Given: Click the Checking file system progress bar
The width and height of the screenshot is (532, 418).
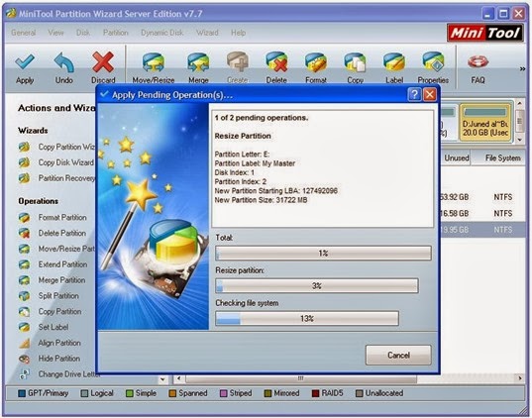Looking at the screenshot, I should 307,318.
